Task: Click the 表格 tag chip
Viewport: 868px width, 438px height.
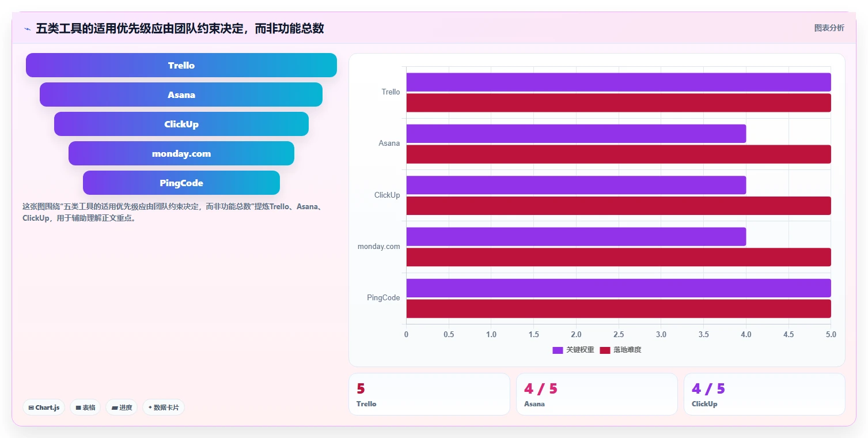Action: 85,407
